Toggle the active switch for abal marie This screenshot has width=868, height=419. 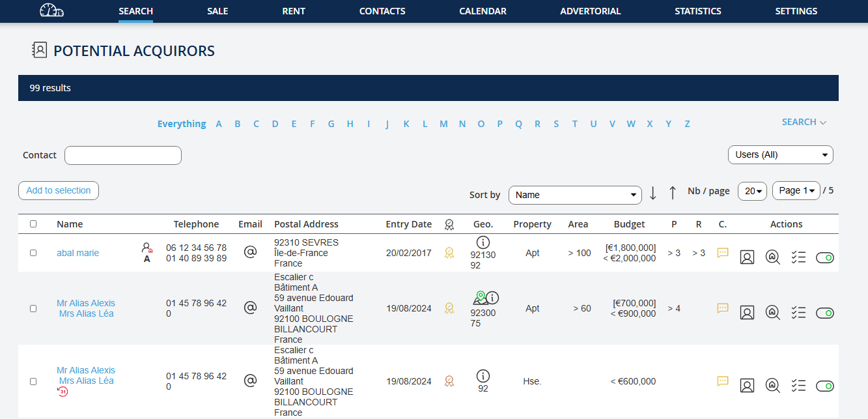[824, 258]
